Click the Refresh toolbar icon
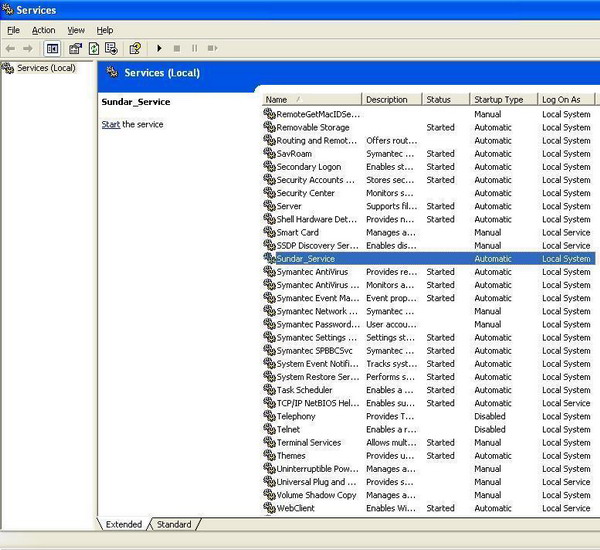Screen dimensions: 600x550 coord(94,49)
